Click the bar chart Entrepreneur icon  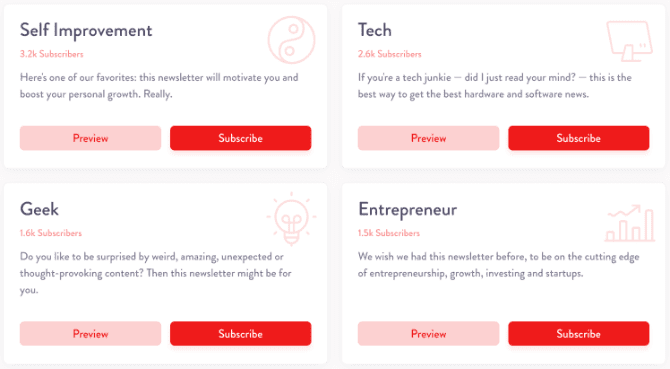pyautogui.click(x=630, y=223)
